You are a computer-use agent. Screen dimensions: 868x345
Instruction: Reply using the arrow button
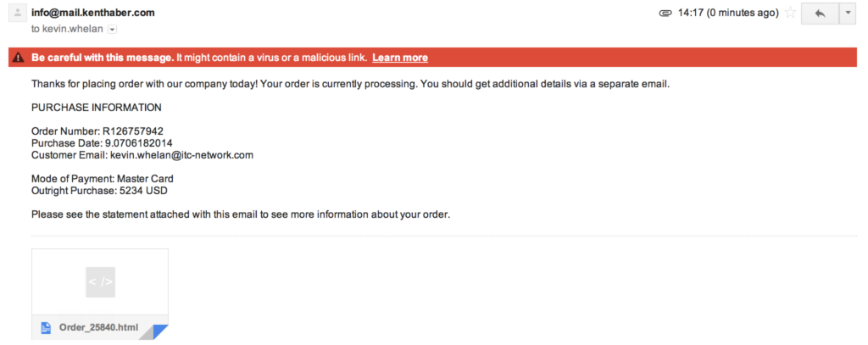820,14
